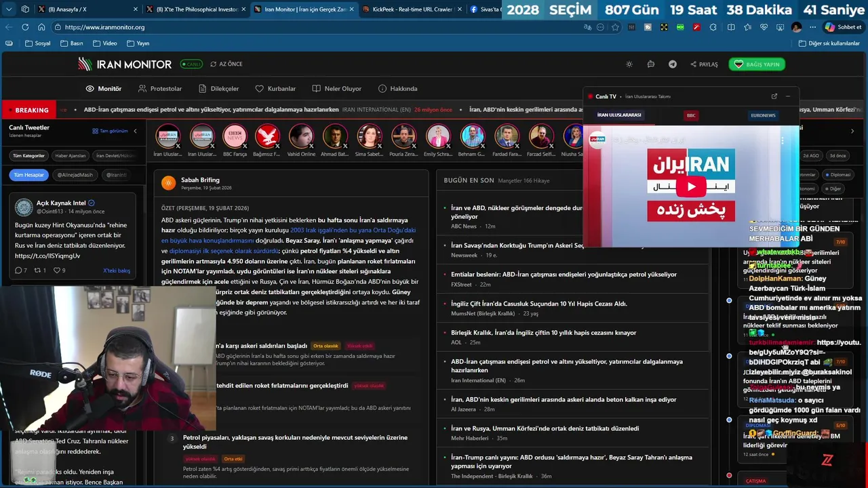868x488 pixels.
Task: Open the BBC Farsça account avatar
Action: [235, 136]
